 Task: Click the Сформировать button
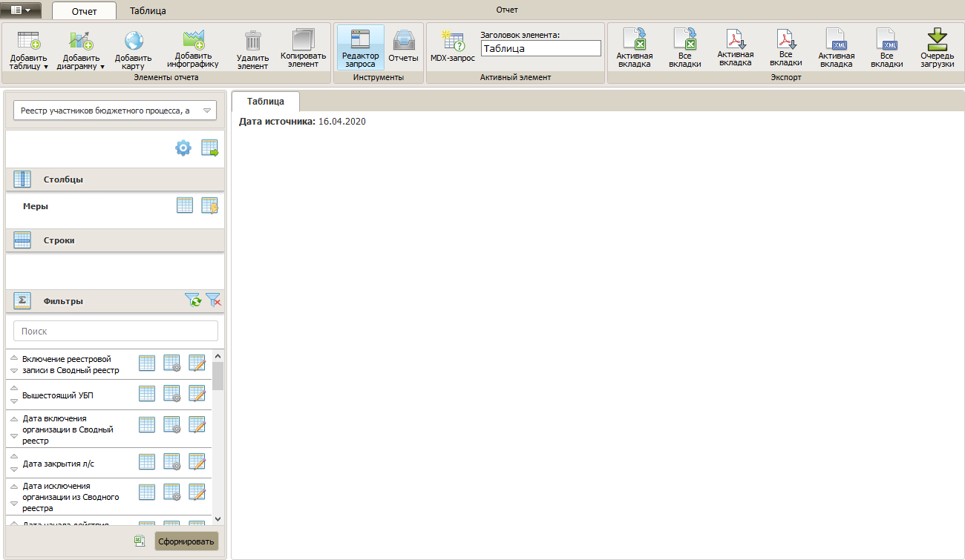coord(186,541)
